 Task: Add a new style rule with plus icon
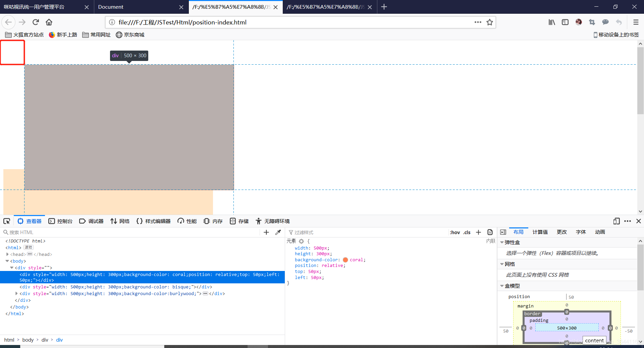(479, 232)
